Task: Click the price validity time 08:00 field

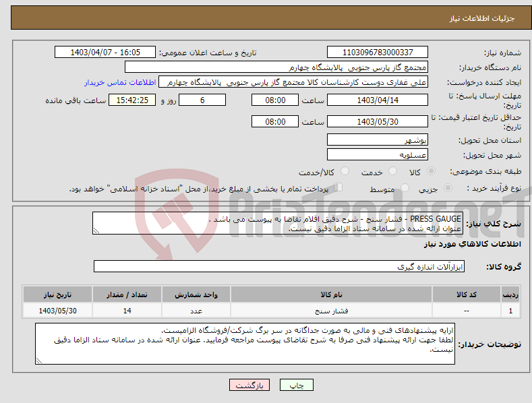Action: tap(275, 121)
